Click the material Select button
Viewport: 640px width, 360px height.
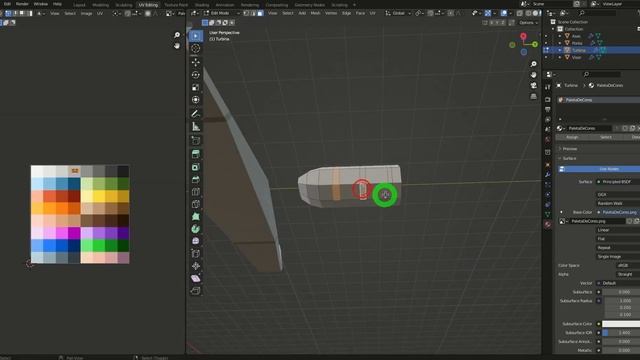[606, 137]
